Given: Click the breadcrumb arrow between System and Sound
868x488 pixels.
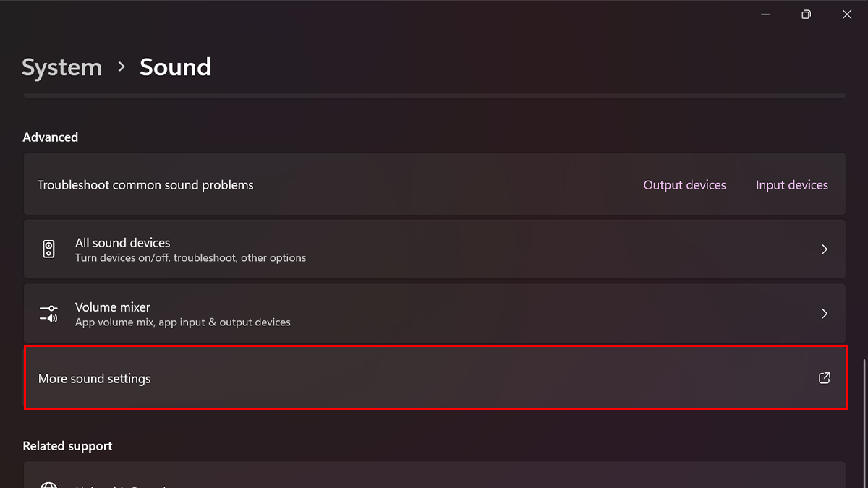Looking at the screenshot, I should [121, 67].
